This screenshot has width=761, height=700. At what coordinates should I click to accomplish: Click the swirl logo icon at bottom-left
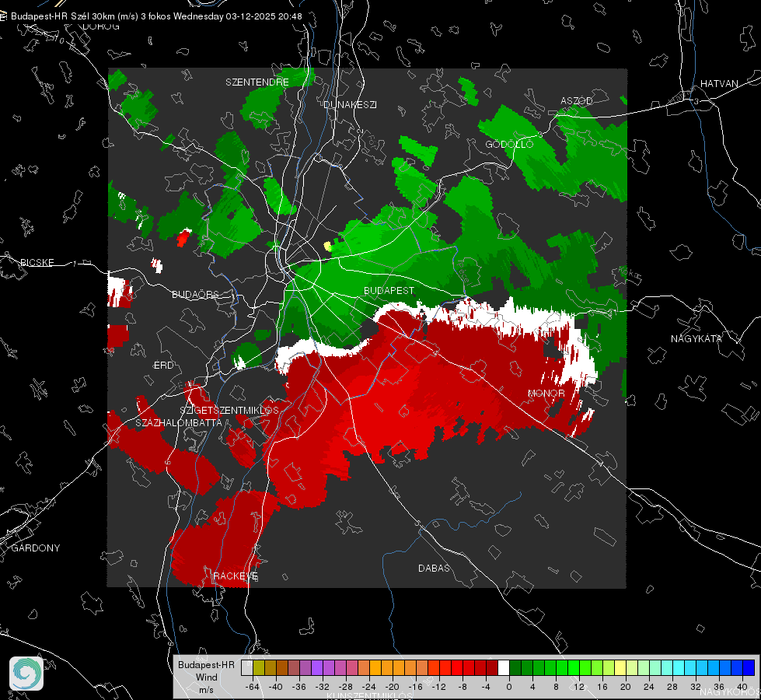[26, 674]
